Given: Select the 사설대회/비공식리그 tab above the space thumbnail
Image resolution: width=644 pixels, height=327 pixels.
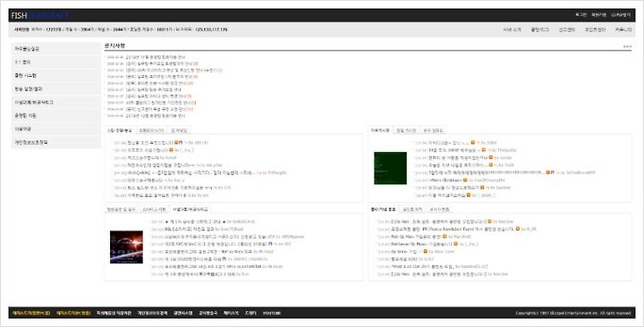Looking at the screenshot, I should click(x=191, y=209).
